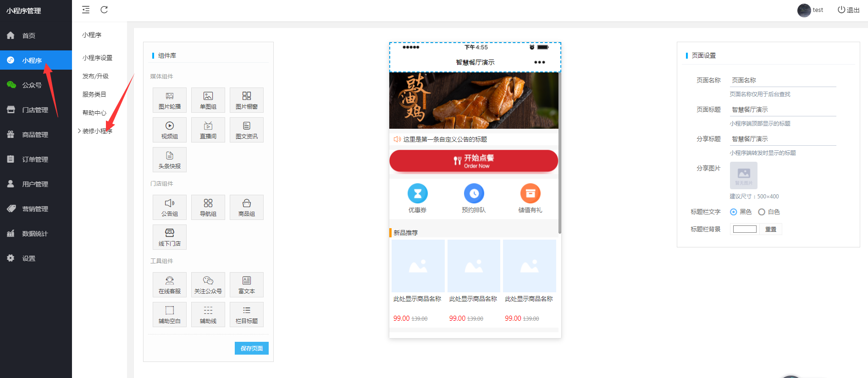
Task: Add the 线下门店 offline store component
Action: [x=170, y=237]
